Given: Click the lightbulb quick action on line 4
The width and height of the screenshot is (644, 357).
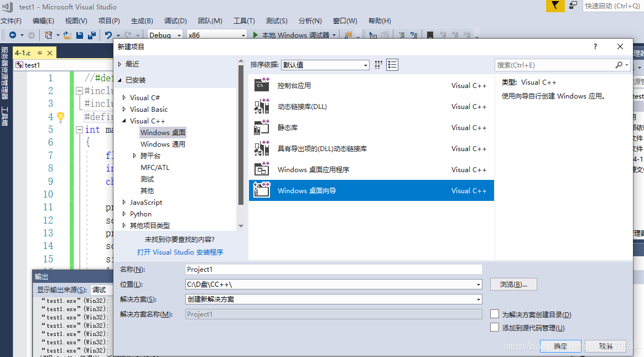Looking at the screenshot, I should [x=61, y=117].
